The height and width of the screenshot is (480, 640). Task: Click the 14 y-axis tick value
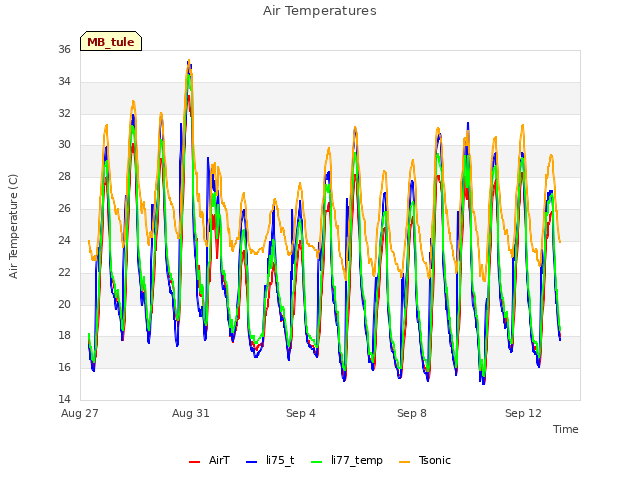(64, 399)
